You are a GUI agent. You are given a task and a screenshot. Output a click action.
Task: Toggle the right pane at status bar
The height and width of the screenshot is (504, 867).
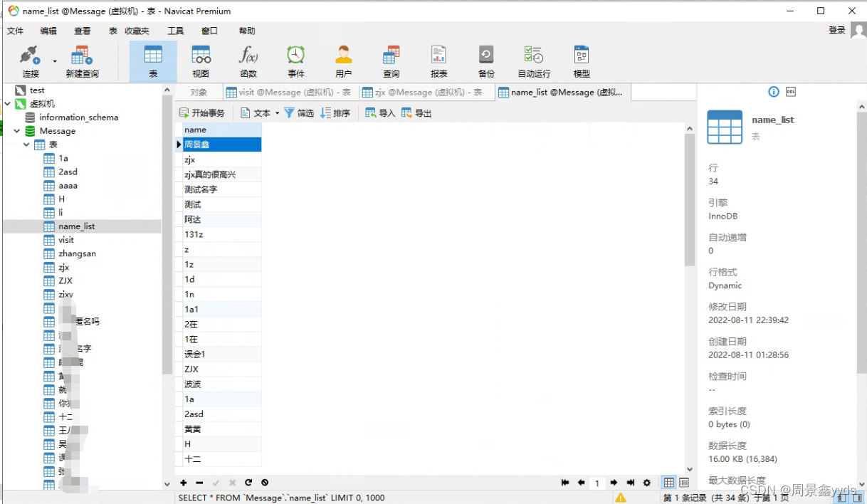pyautogui.click(x=858, y=498)
